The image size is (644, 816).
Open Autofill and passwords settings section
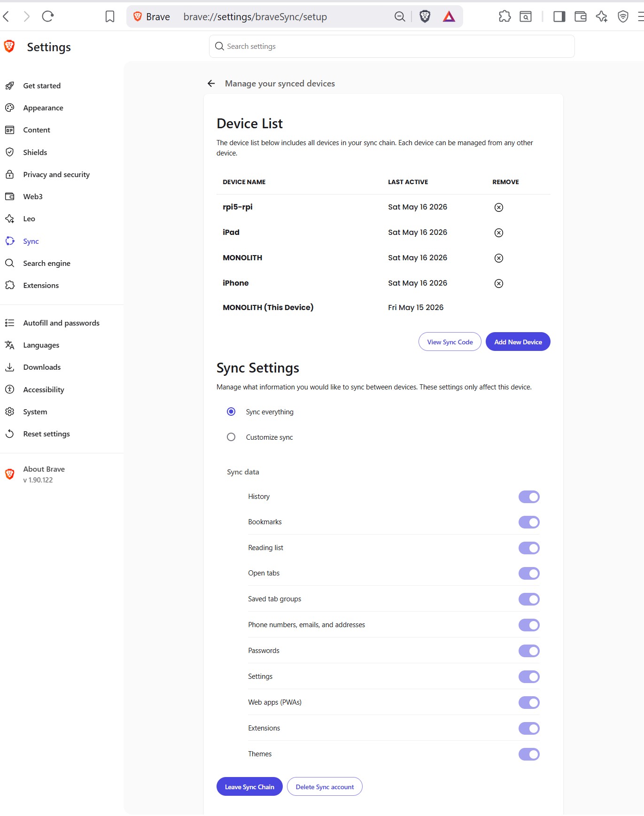(61, 323)
